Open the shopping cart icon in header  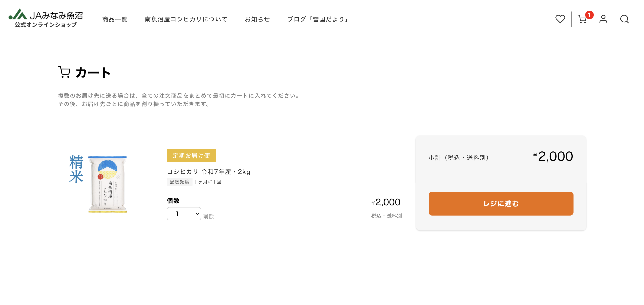click(582, 20)
